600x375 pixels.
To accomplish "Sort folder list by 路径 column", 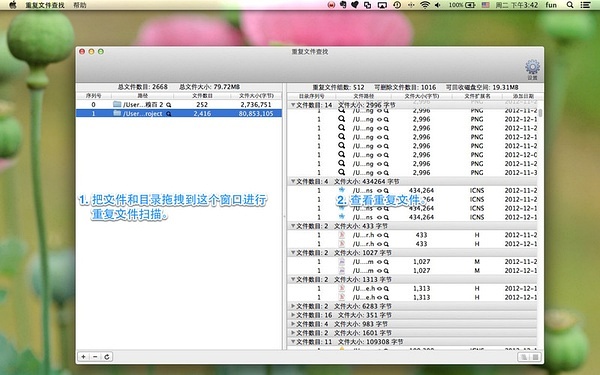I will pyautogui.click(x=142, y=96).
